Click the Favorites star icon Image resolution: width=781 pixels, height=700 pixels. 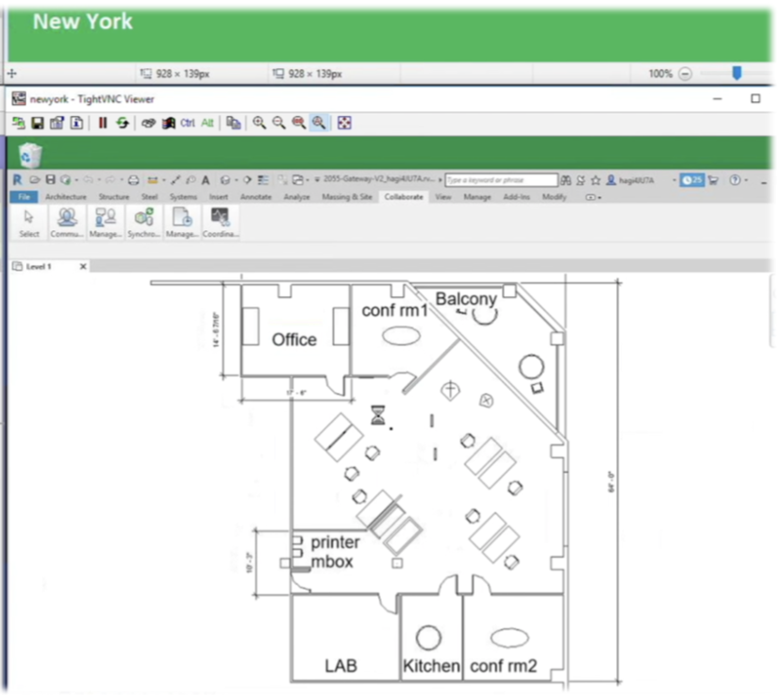(595, 180)
